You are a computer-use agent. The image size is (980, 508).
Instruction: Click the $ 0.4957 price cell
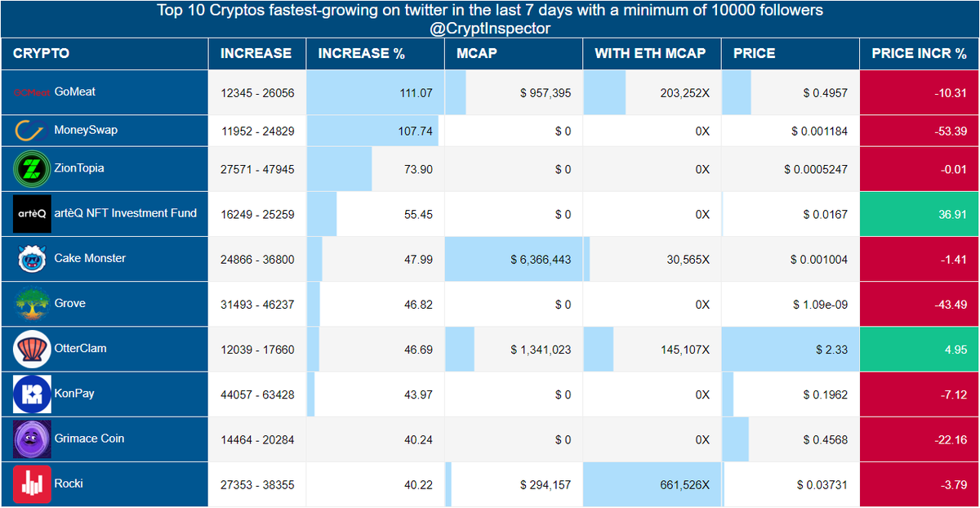[x=791, y=92]
